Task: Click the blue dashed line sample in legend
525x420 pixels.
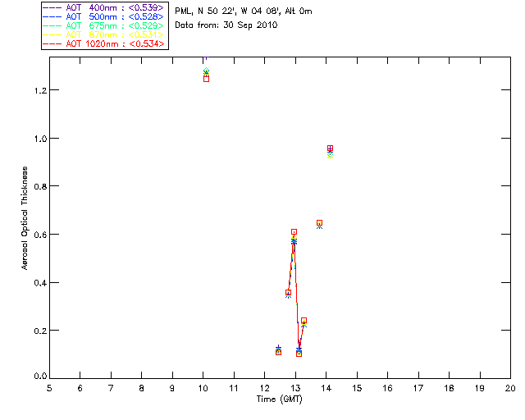Action: click(x=52, y=16)
